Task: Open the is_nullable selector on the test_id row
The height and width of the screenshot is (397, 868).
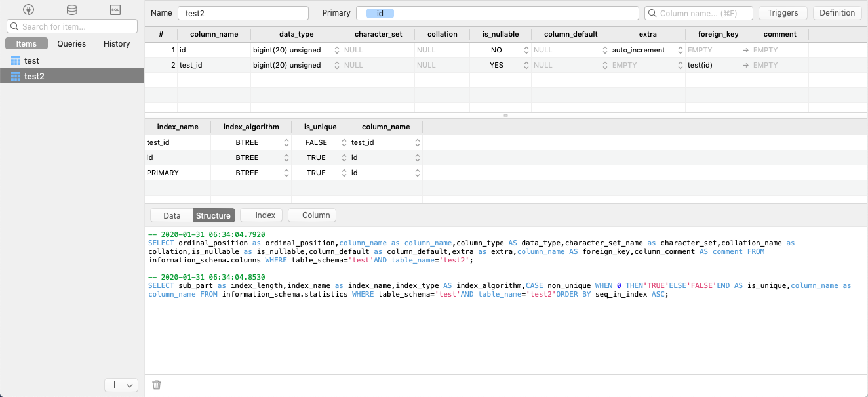Action: (x=526, y=65)
